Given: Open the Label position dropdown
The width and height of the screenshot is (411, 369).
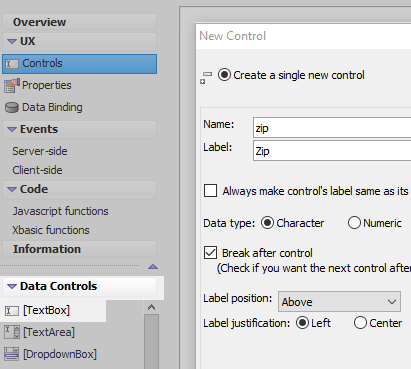Looking at the screenshot, I should pos(339,302).
